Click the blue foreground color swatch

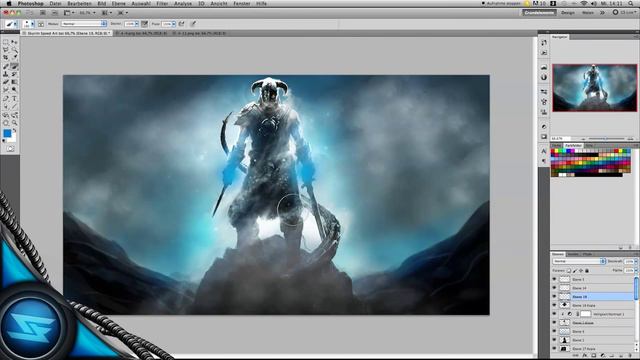pos(7,133)
